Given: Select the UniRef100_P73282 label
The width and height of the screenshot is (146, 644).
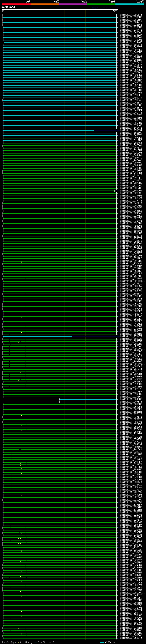Looking at the screenshot, I should (x=131, y=168).
